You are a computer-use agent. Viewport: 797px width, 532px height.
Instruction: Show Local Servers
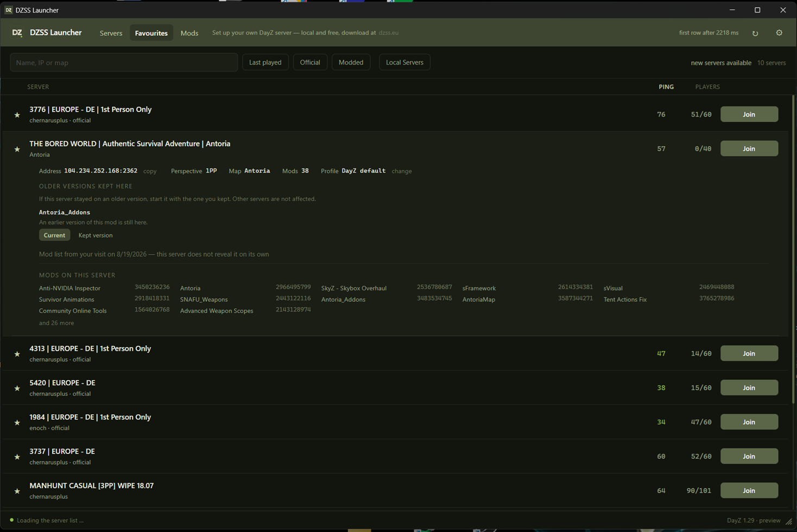pos(404,62)
